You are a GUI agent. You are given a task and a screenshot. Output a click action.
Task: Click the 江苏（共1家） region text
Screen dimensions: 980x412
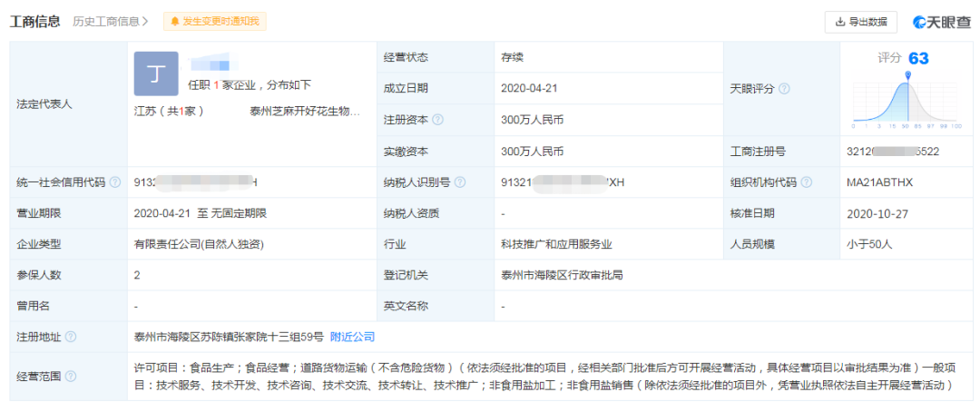pos(169,113)
